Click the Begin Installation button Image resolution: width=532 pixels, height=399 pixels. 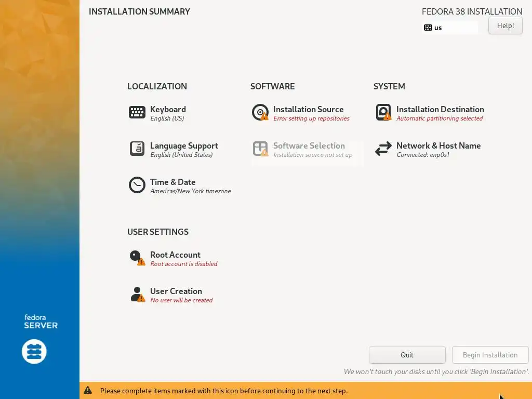pos(490,355)
